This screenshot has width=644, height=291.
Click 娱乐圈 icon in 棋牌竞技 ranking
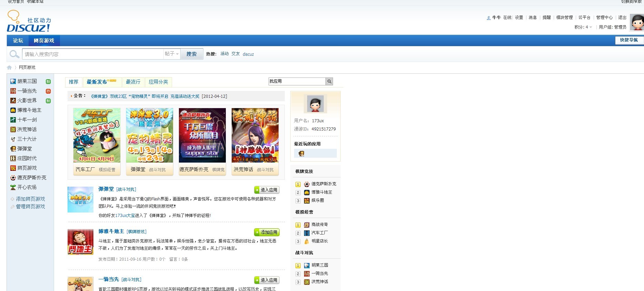click(307, 201)
